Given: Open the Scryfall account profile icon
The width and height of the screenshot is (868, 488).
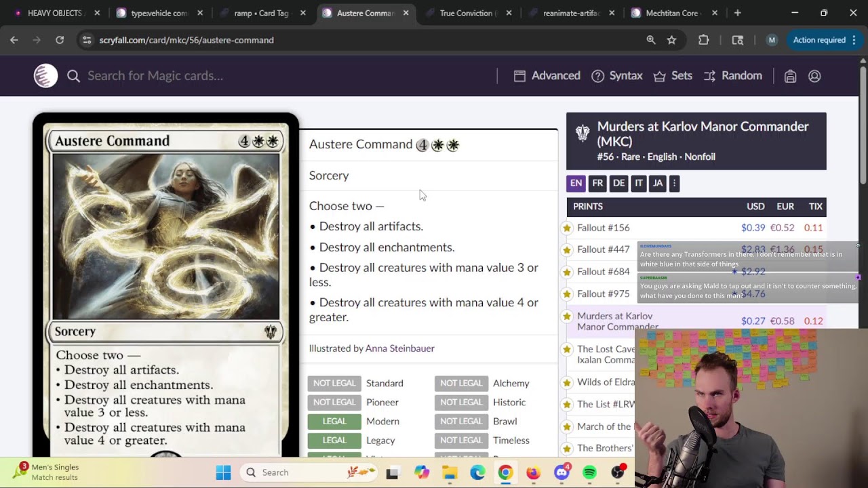Looking at the screenshot, I should coord(814,76).
